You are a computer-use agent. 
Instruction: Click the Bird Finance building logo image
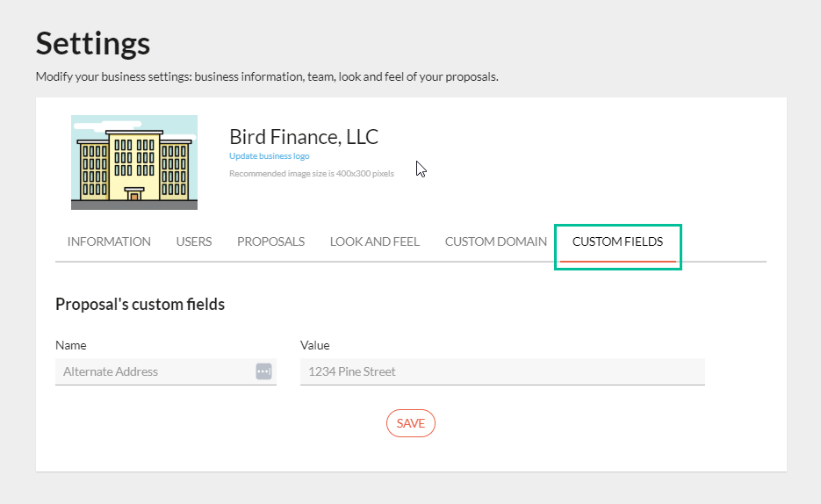(x=133, y=162)
